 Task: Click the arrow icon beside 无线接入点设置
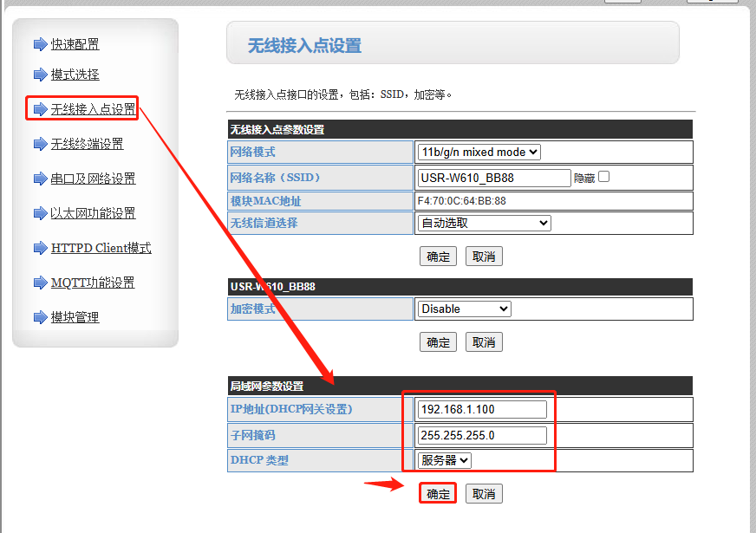40,109
